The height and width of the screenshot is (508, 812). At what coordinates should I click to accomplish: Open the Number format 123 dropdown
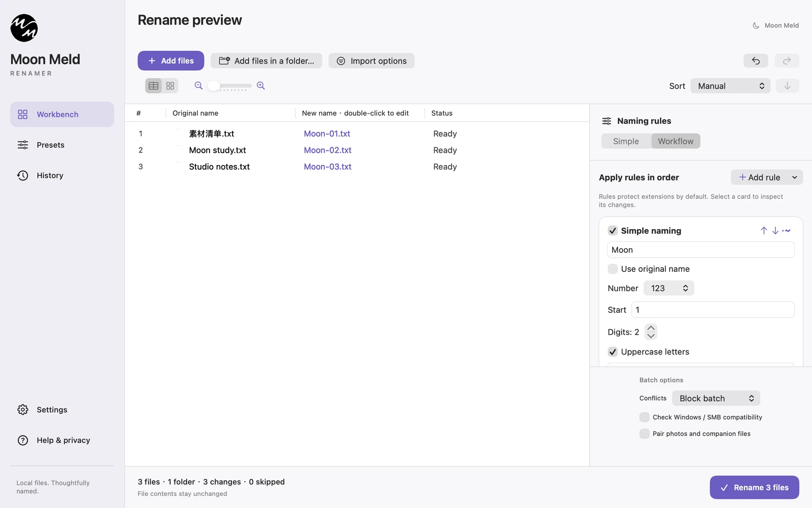click(x=669, y=288)
